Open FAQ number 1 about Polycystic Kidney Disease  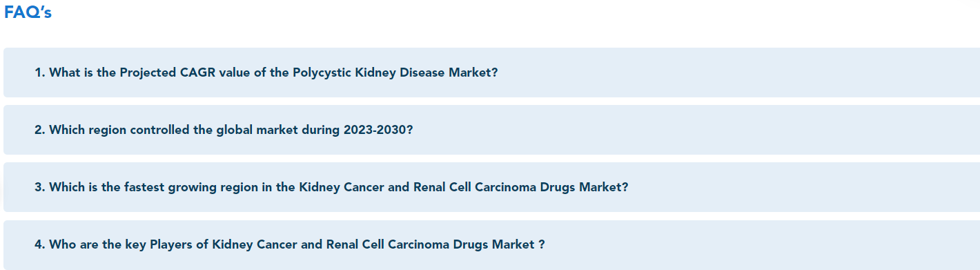[x=491, y=73]
